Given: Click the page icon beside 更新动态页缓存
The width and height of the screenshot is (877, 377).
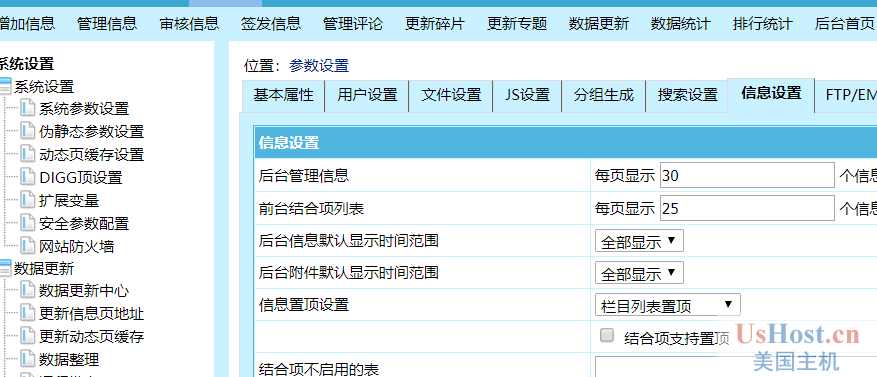Looking at the screenshot, I should pyautogui.click(x=27, y=336).
